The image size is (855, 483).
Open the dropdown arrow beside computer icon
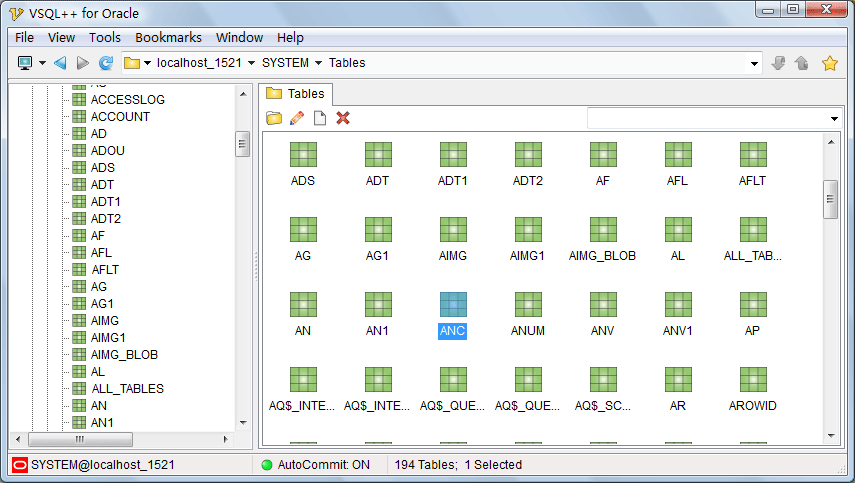pos(42,63)
